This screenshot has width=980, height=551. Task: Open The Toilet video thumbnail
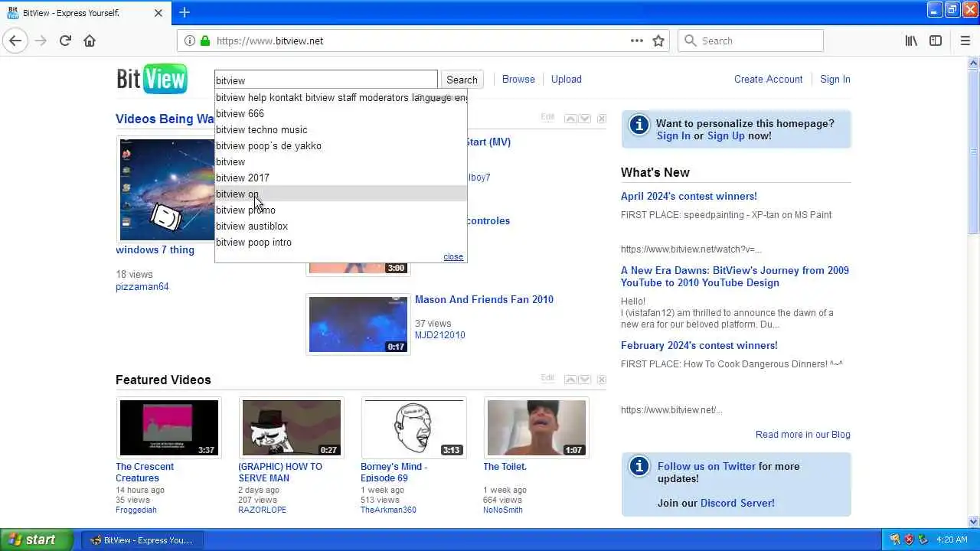click(x=536, y=428)
